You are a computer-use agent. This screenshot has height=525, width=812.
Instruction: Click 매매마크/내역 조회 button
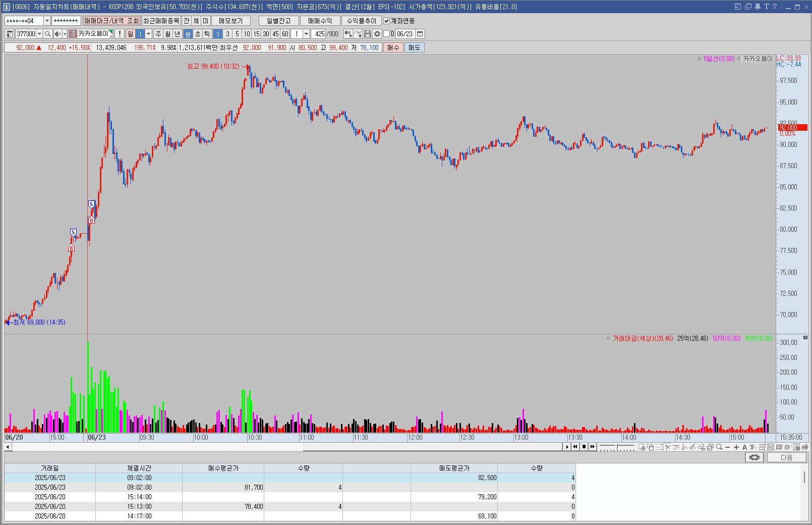tap(111, 21)
